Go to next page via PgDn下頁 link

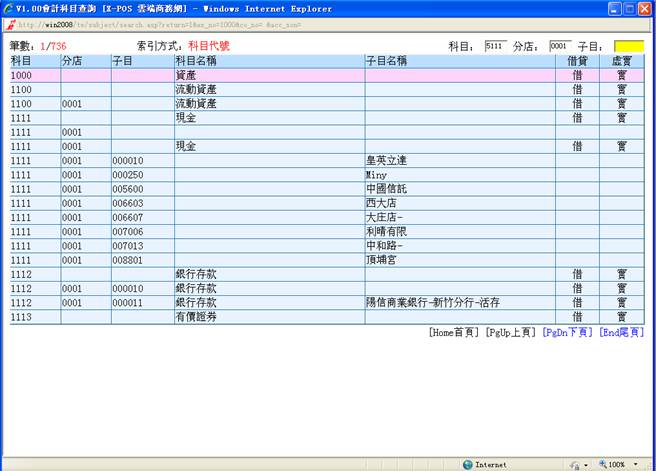(x=566, y=332)
